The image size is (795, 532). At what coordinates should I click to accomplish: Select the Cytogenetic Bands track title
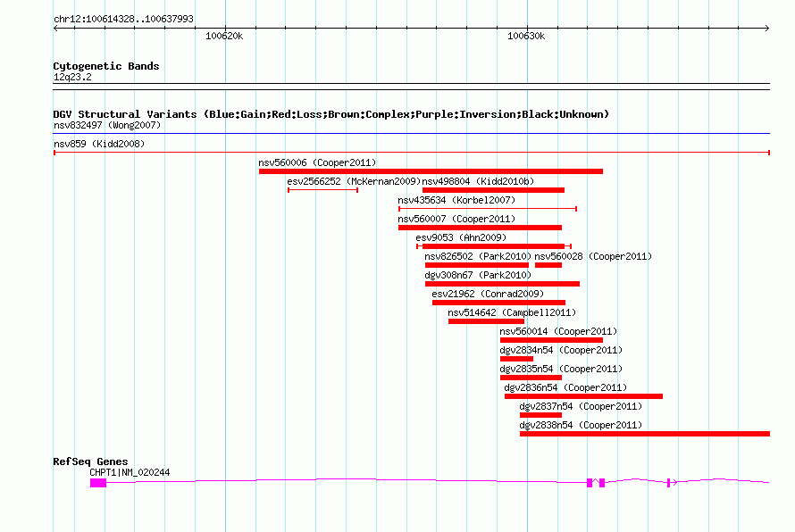point(106,66)
